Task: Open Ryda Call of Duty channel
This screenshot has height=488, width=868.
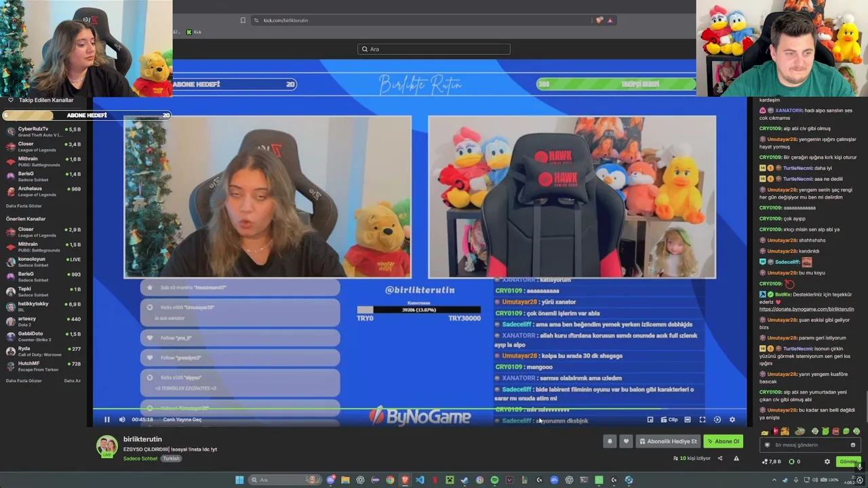Action: (43, 351)
